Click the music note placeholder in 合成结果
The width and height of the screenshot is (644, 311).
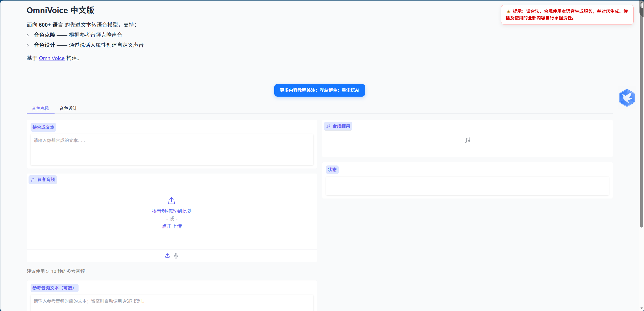tap(467, 140)
